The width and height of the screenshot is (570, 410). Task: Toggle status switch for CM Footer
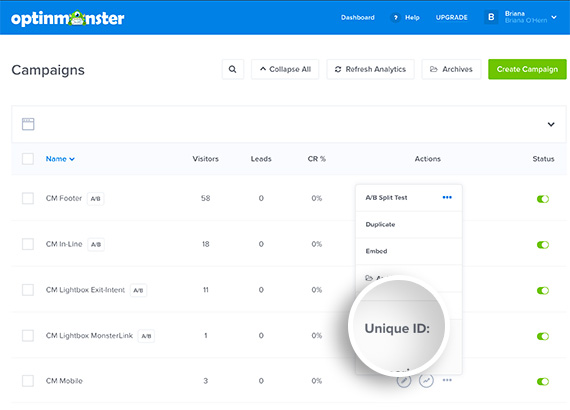[543, 199]
